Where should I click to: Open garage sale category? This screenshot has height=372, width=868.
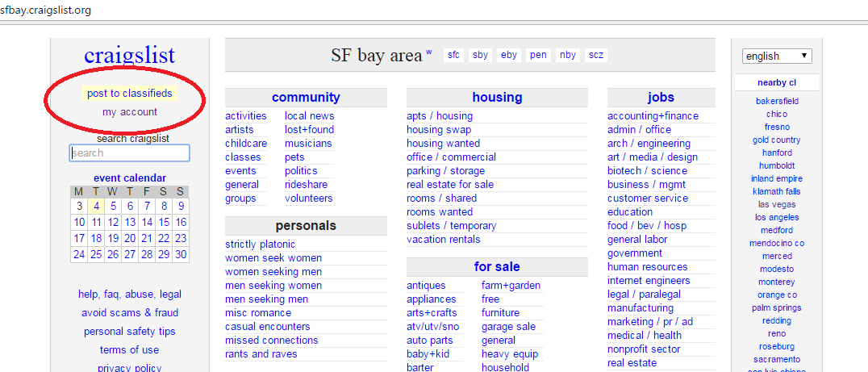point(509,327)
